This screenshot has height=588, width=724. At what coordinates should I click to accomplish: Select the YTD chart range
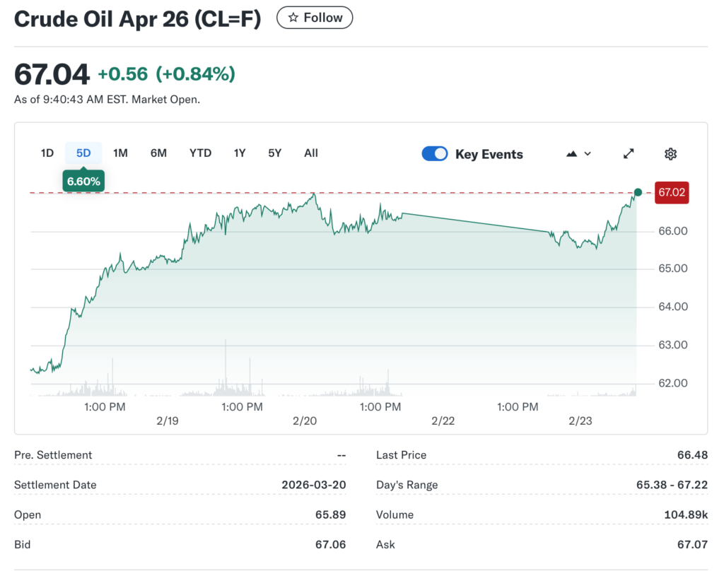[200, 153]
